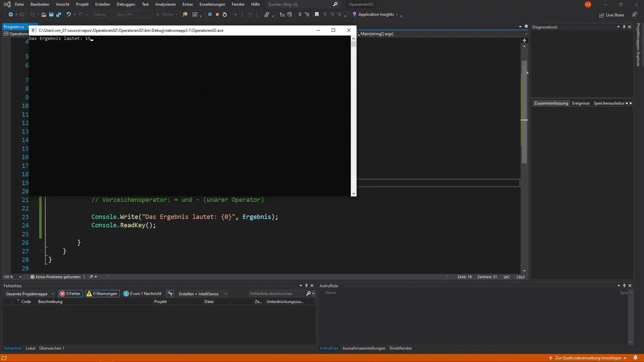644x362 pixels.
Task: Pin the Fehlerliste panel
Action: coord(306,286)
